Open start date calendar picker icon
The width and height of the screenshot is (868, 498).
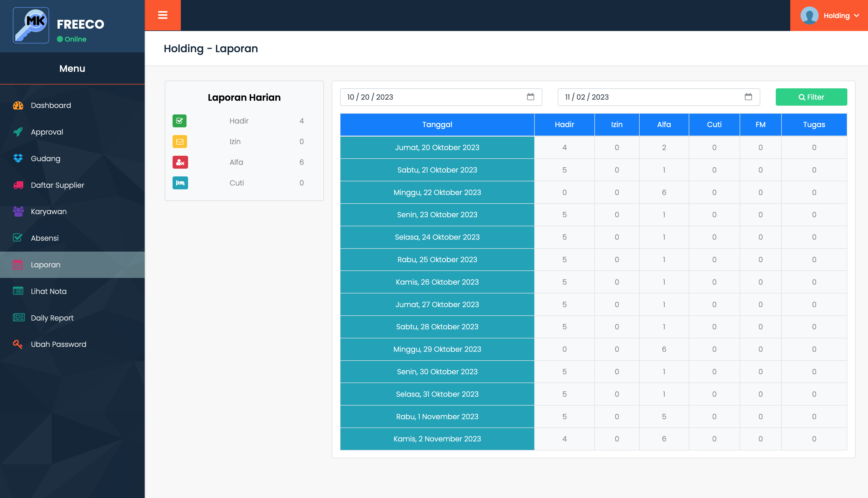pyautogui.click(x=530, y=97)
